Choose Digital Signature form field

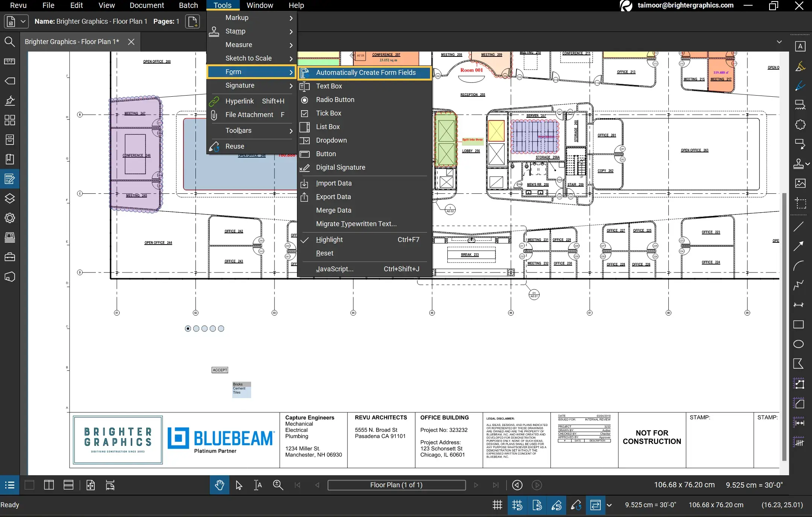point(365,167)
